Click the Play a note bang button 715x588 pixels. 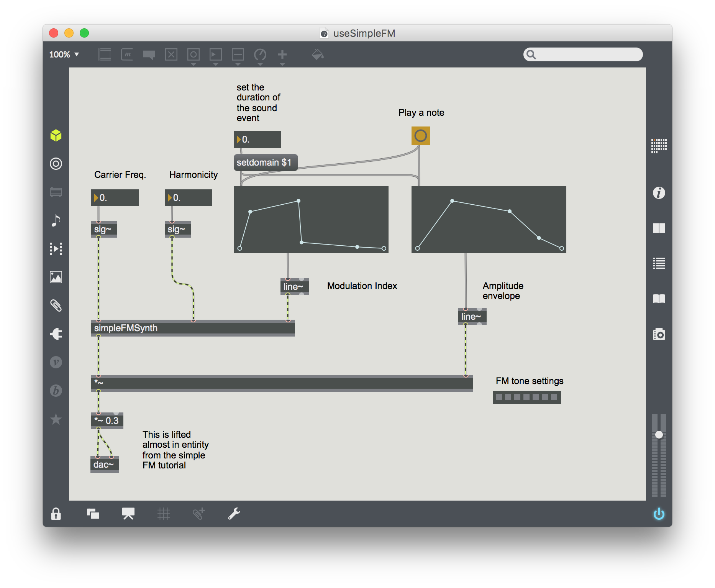[420, 136]
